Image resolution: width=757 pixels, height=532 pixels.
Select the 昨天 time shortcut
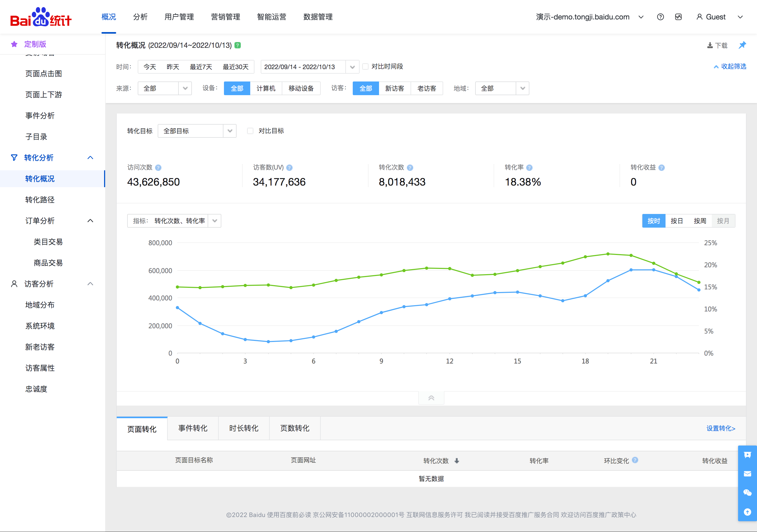[173, 67]
